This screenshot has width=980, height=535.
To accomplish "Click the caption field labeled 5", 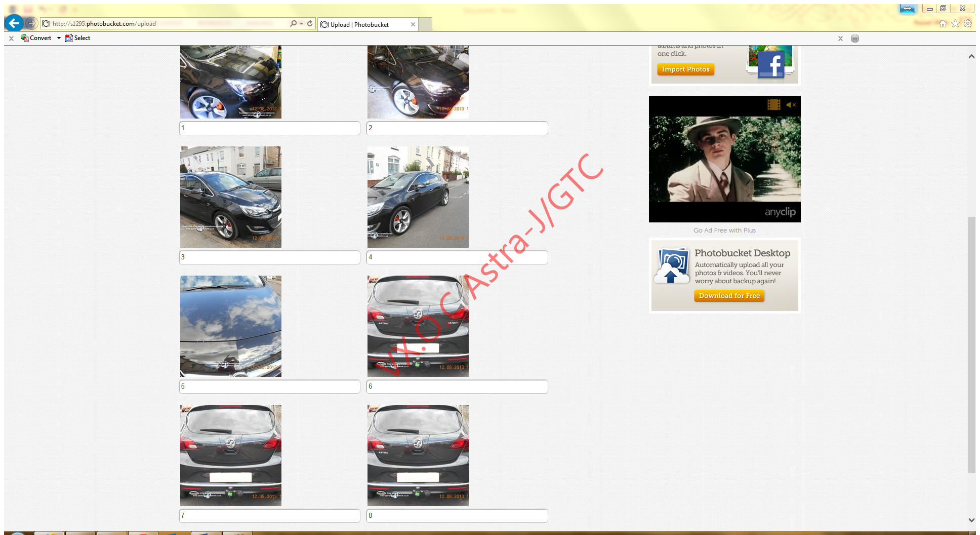I will pyautogui.click(x=269, y=386).
